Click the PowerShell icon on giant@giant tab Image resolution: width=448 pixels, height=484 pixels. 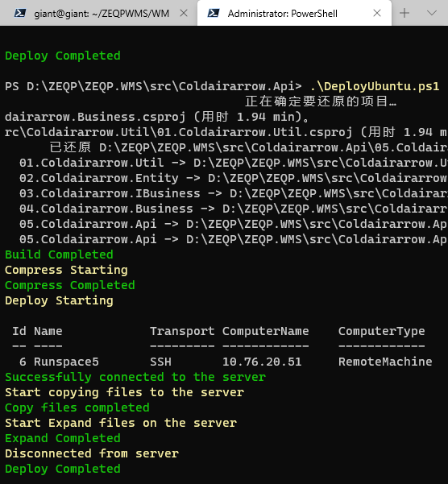(20, 13)
